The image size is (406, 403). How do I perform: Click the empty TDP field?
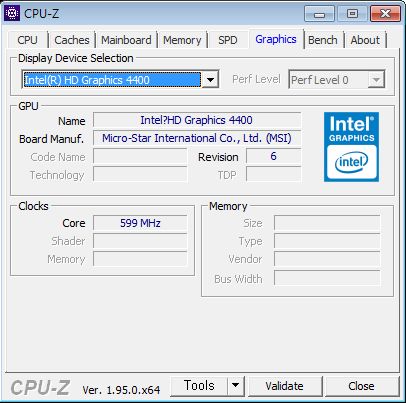tap(273, 174)
